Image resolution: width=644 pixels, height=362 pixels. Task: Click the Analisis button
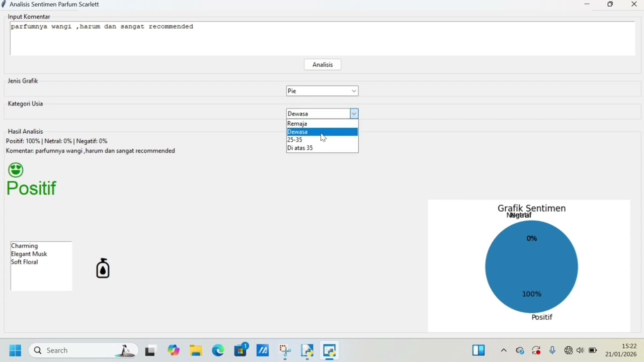tap(323, 65)
